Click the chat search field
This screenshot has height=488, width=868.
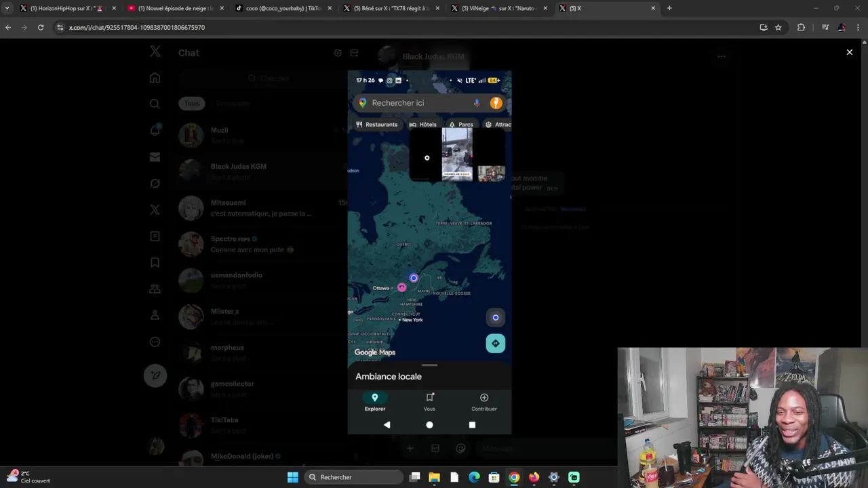coord(268,79)
